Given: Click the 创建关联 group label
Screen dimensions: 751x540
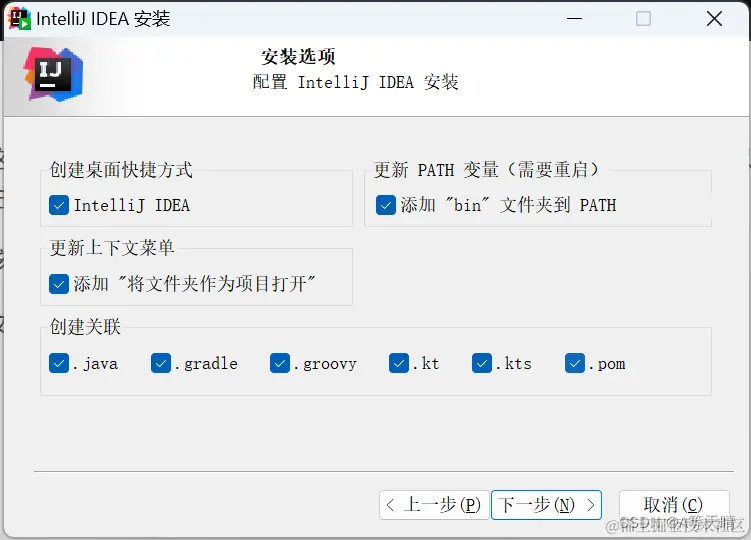Looking at the screenshot, I should click(x=85, y=326).
